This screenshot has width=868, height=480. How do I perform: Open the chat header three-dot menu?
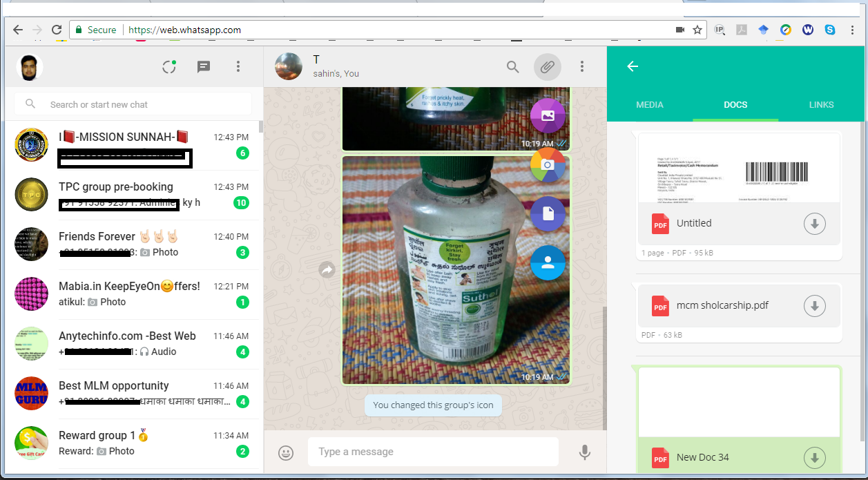point(582,67)
